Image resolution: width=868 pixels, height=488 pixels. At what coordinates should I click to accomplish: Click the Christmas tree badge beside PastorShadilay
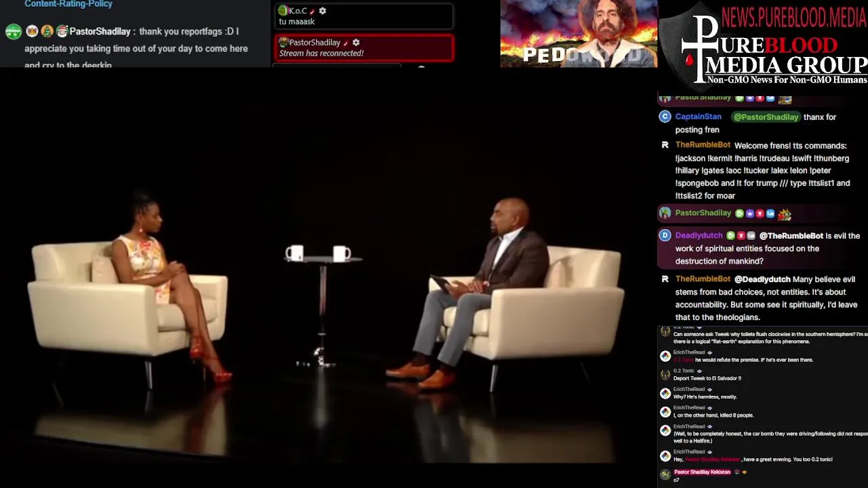click(47, 31)
